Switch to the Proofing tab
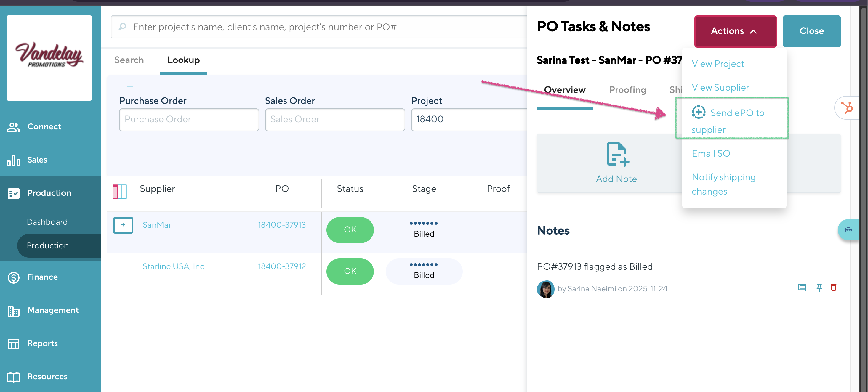This screenshot has width=868, height=392. click(x=627, y=90)
